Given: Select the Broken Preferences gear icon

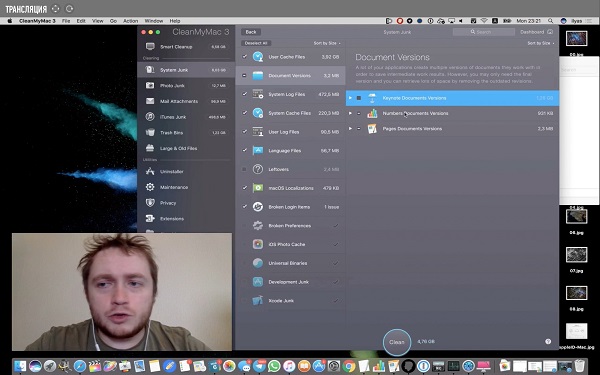Looking at the screenshot, I should 258,225.
